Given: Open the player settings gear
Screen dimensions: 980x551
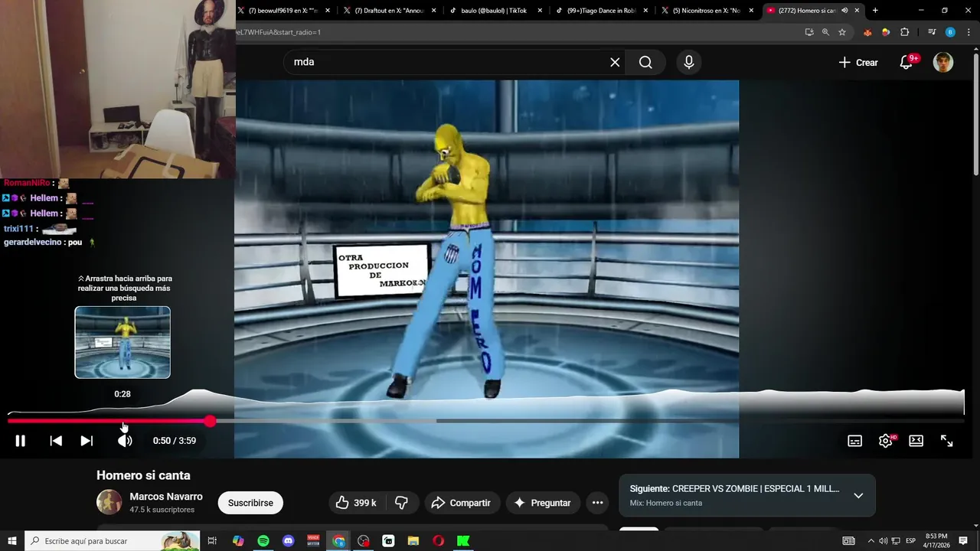Looking at the screenshot, I should click(886, 441).
